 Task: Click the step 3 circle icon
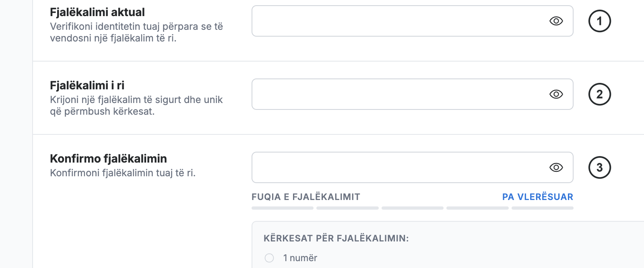[600, 167]
